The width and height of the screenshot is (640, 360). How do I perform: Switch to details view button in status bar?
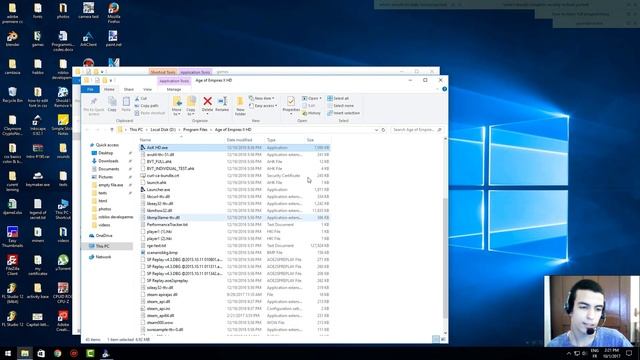tap(436, 339)
